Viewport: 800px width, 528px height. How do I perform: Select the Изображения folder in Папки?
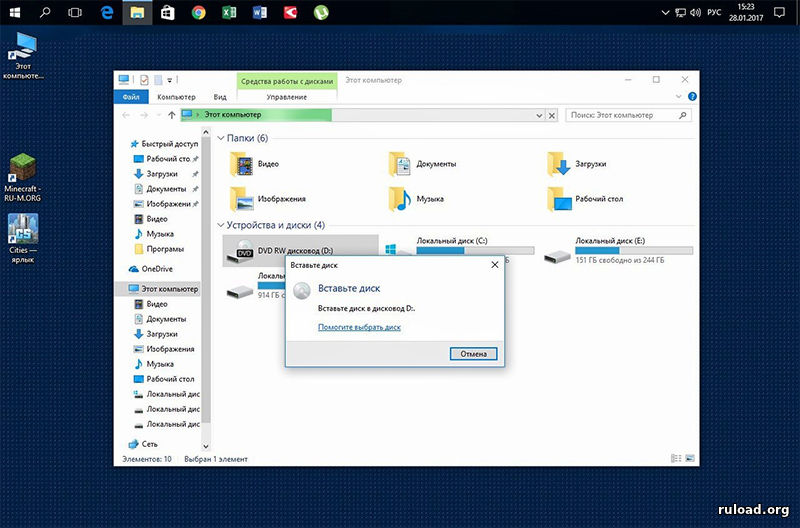(x=267, y=199)
